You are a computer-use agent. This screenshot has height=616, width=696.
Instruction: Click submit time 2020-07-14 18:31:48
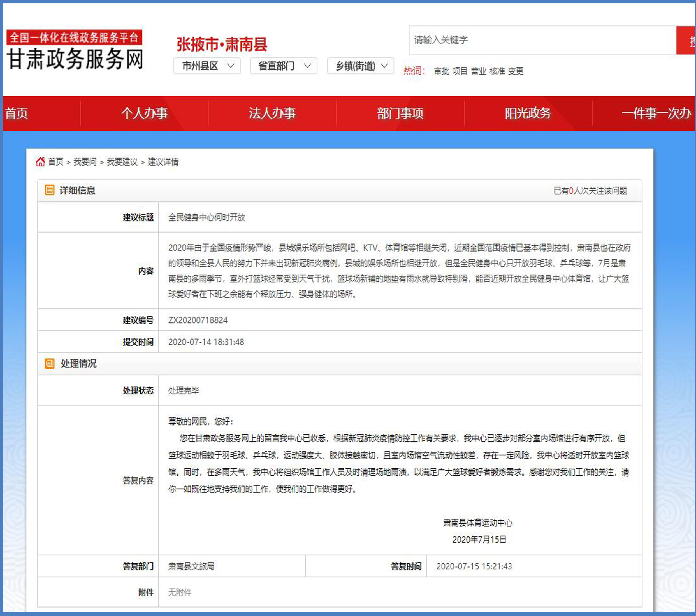point(206,342)
